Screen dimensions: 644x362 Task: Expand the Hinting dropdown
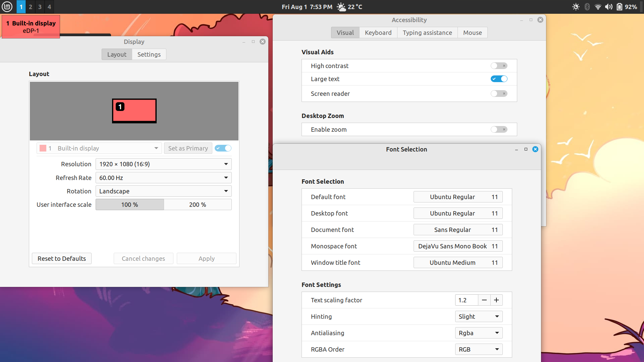(x=479, y=316)
